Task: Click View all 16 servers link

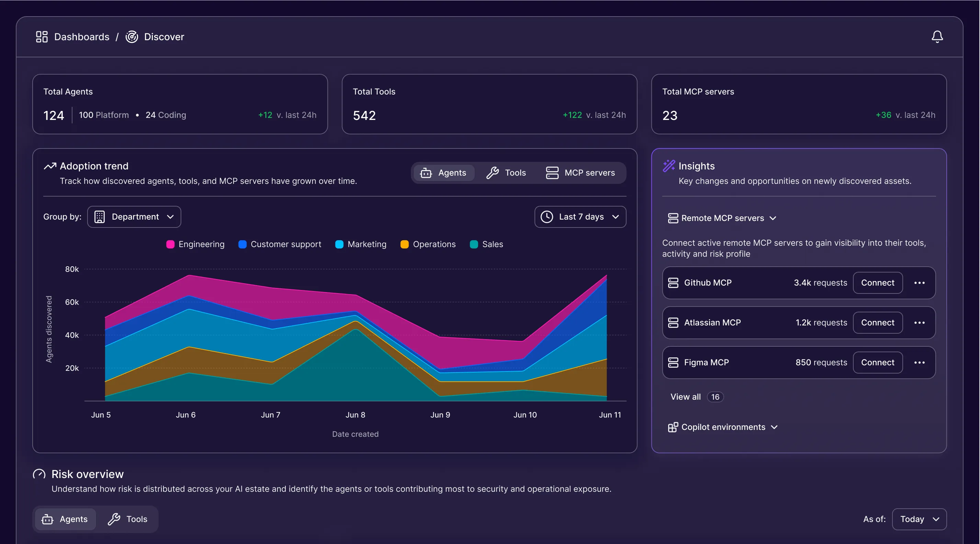Action: pos(697,397)
